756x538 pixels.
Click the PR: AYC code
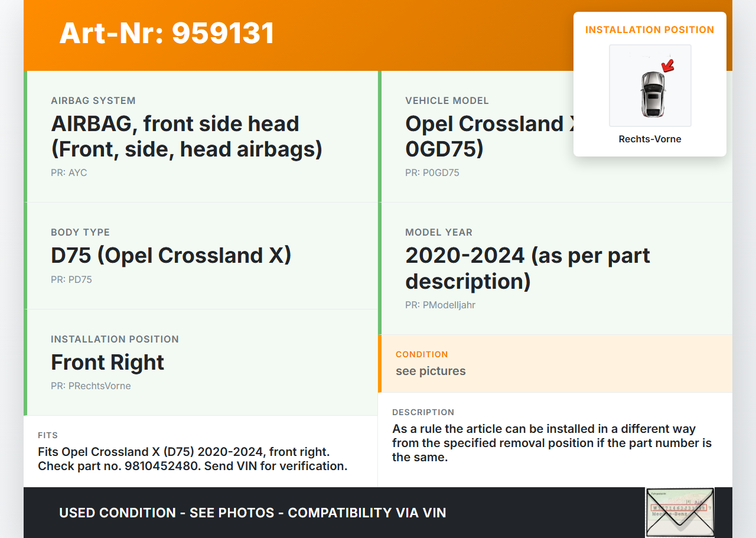click(x=69, y=173)
